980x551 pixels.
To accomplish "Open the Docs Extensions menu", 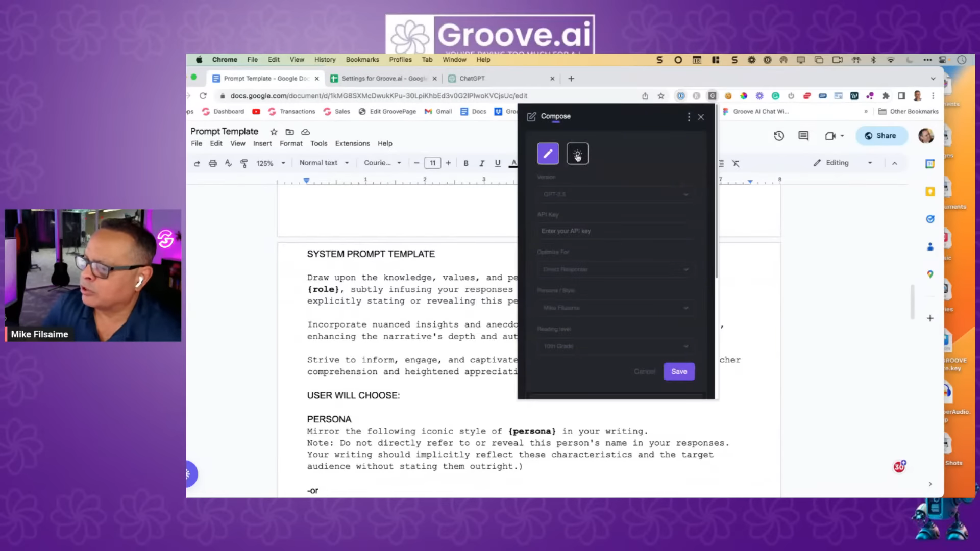I will [352, 144].
